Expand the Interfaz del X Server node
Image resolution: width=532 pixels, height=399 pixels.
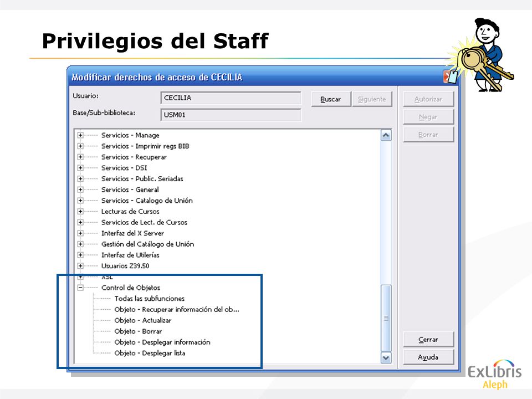pos(80,233)
